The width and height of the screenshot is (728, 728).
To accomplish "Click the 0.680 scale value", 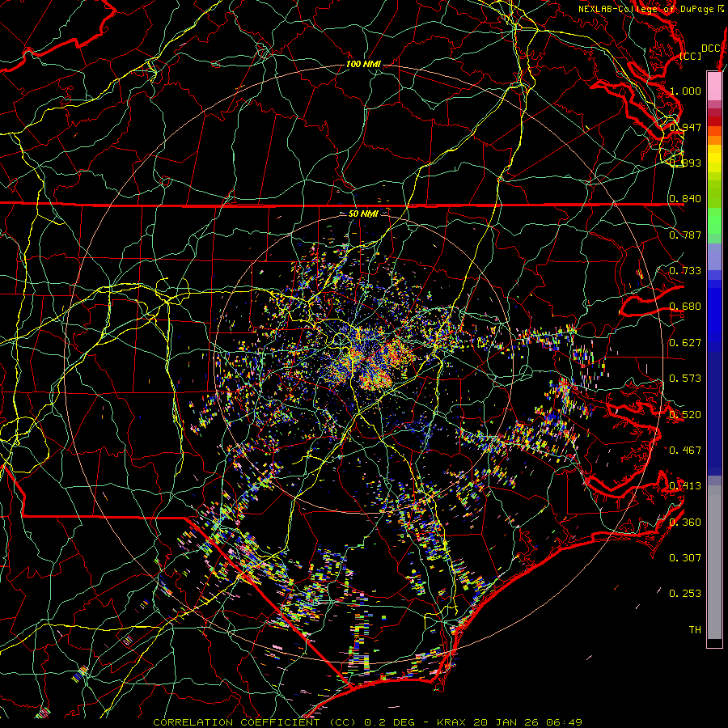I will pos(685,307).
